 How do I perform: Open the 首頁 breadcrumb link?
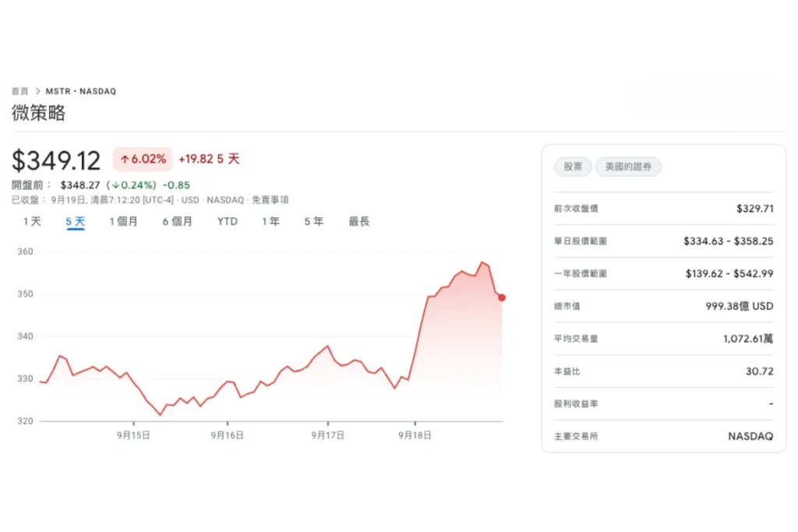click(x=19, y=91)
